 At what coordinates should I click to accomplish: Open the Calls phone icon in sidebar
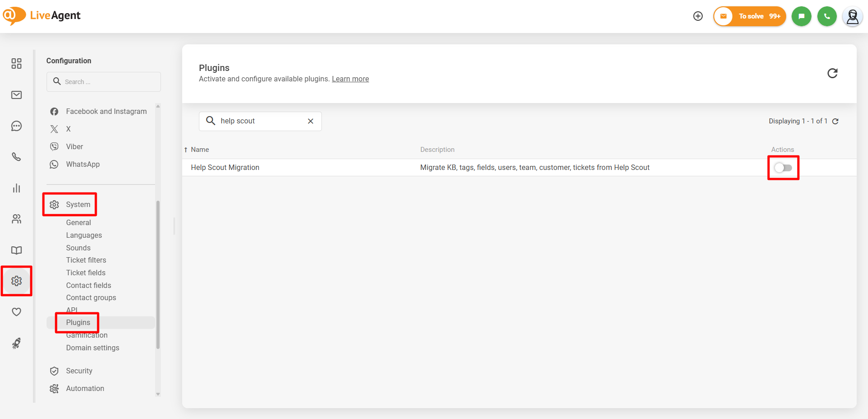pyautogui.click(x=16, y=157)
